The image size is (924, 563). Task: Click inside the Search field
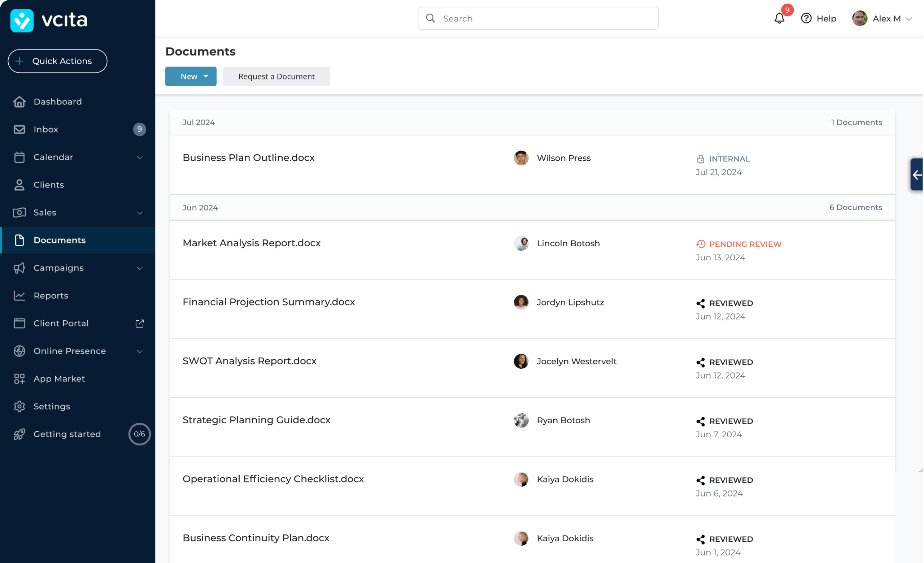point(538,18)
